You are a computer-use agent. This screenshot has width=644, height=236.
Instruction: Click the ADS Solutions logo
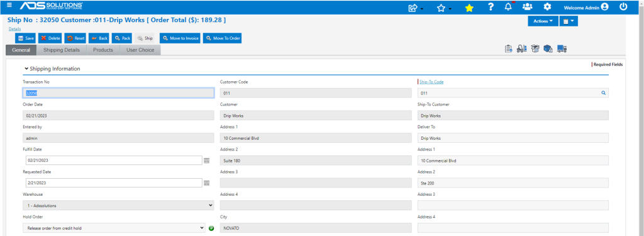pos(52,6)
